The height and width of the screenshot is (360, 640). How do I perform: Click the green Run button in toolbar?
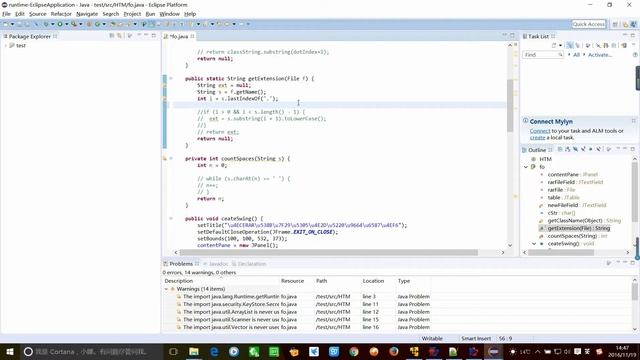pos(60,24)
